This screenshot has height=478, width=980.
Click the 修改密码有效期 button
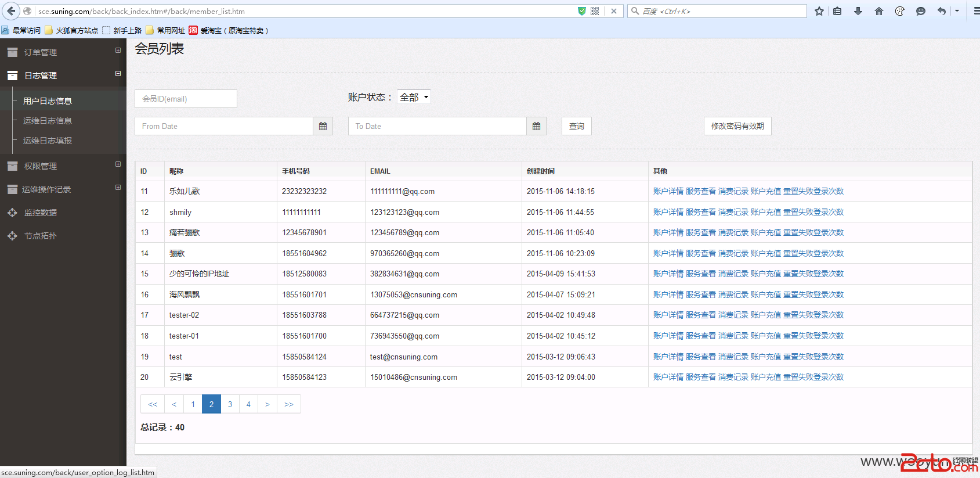(x=737, y=126)
